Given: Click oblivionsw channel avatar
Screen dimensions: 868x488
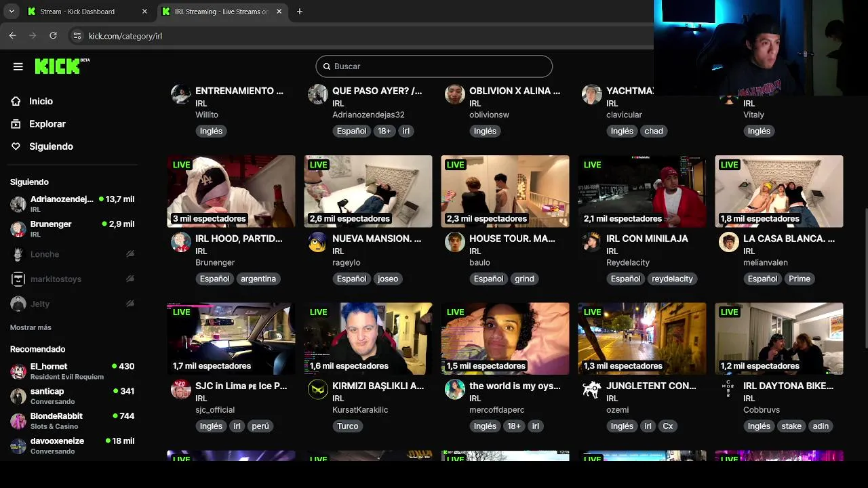Looking at the screenshot, I should (455, 94).
